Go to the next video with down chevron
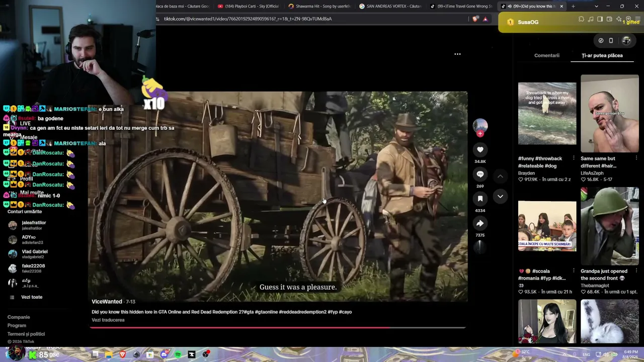The image size is (644, 362). pyautogui.click(x=500, y=197)
